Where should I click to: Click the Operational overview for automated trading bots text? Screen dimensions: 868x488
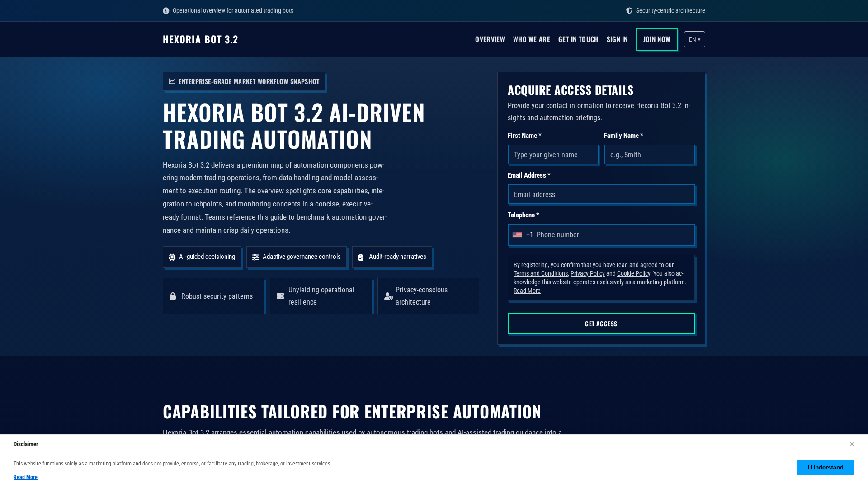pyautogui.click(x=233, y=11)
